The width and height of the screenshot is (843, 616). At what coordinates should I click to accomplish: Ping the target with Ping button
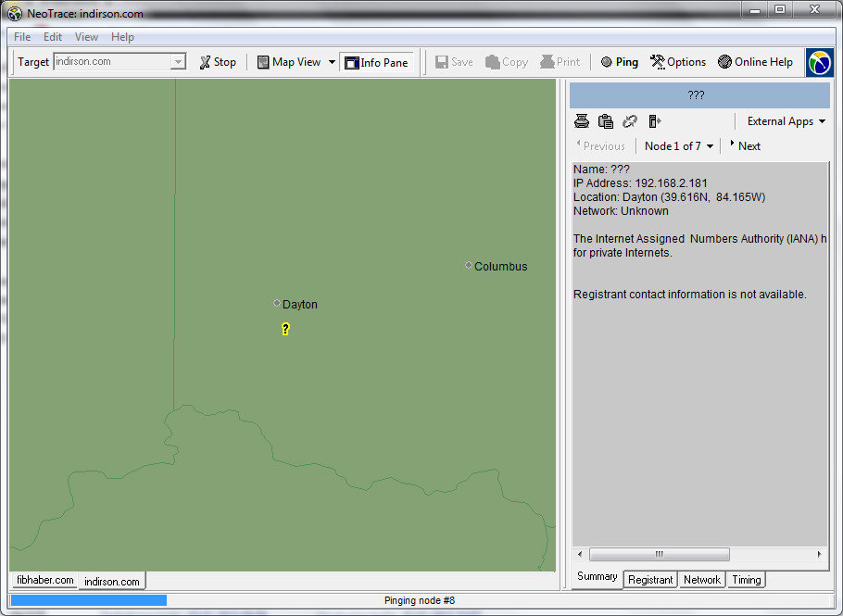click(620, 62)
